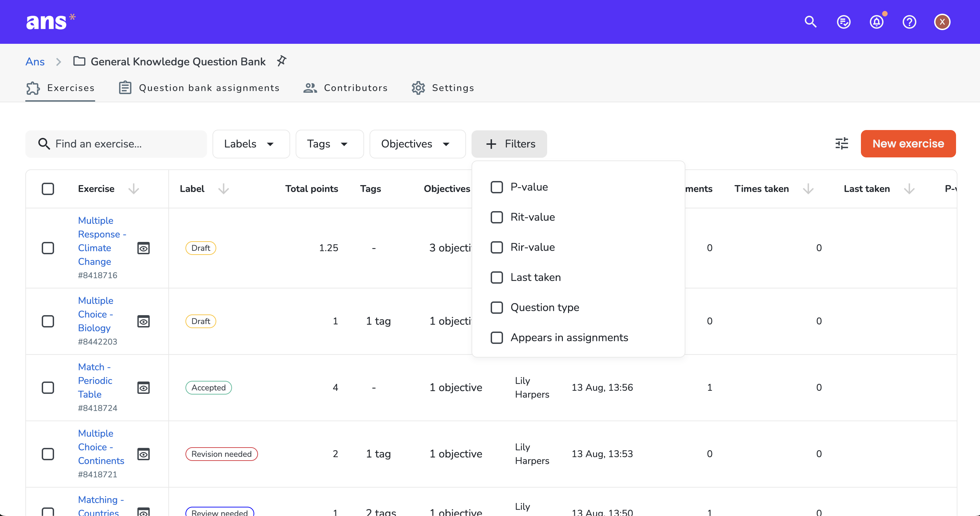Image resolution: width=980 pixels, height=516 pixels.
Task: Open Multiple Choice - Biology exercise
Action: coord(95,314)
